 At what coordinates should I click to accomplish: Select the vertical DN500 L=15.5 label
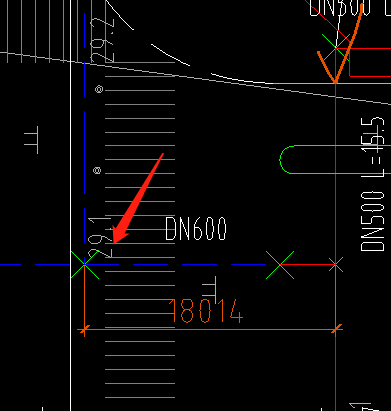(372, 184)
